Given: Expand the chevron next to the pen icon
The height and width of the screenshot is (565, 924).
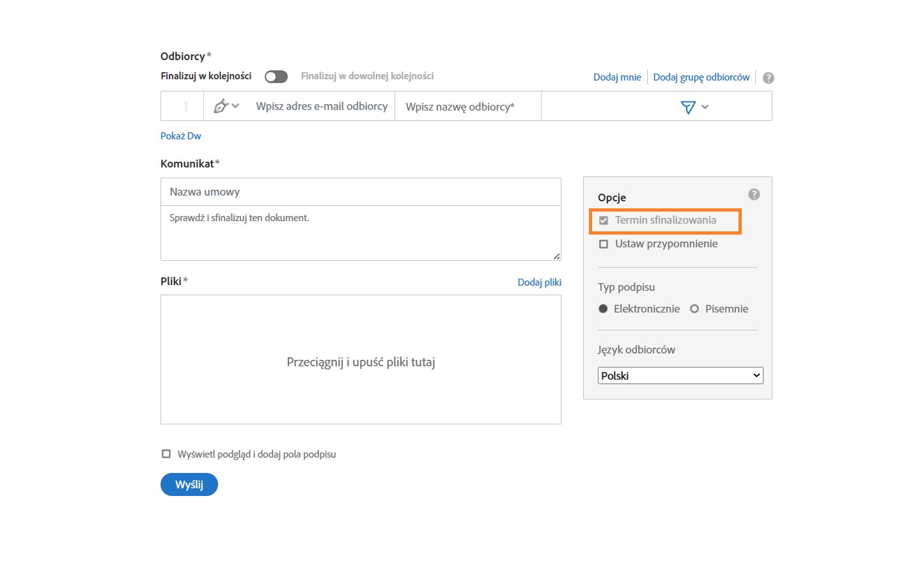Looking at the screenshot, I should (x=235, y=106).
